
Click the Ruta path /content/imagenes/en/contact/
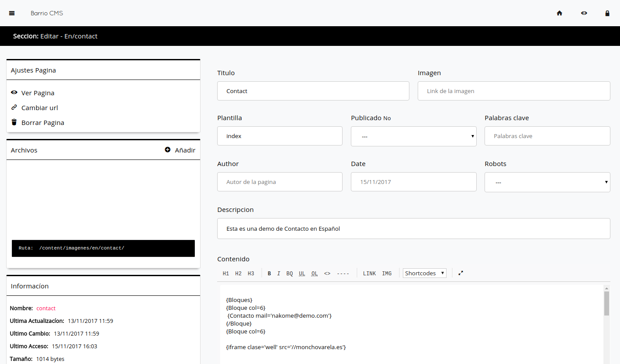pos(82,248)
